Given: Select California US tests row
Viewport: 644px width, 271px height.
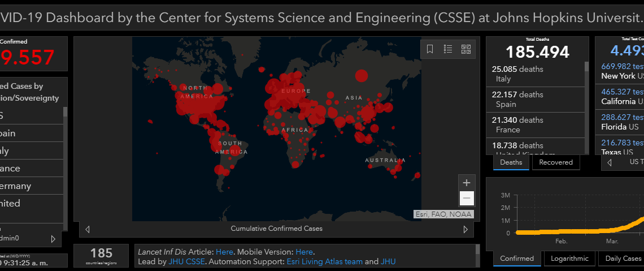Looking at the screenshot, I should click(620, 97).
